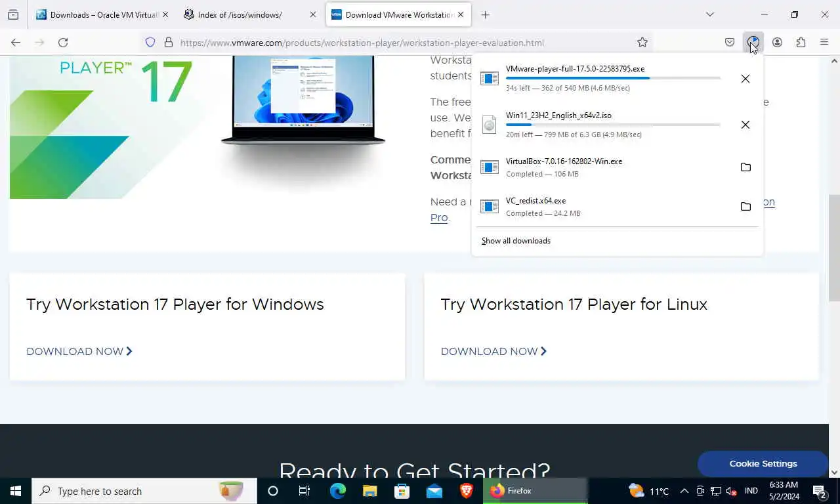Go back using the back arrow
This screenshot has width=840, height=504.
(16, 42)
